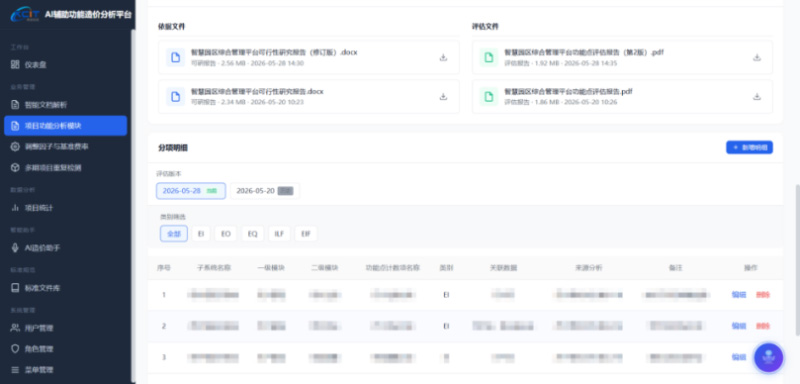This screenshot has height=384, width=800.
Task: Select the 全部 category filter
Action: click(174, 234)
